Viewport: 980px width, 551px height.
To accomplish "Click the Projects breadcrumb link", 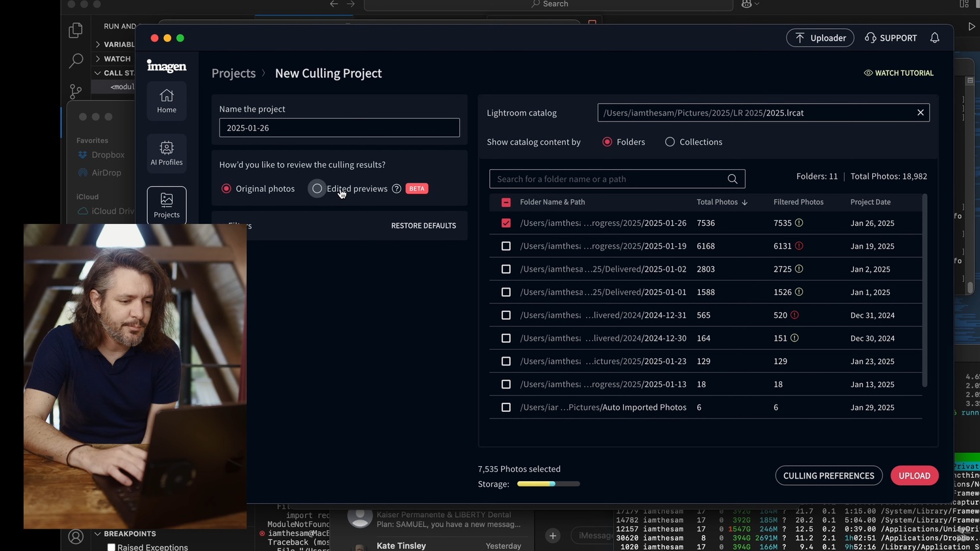I will point(233,74).
